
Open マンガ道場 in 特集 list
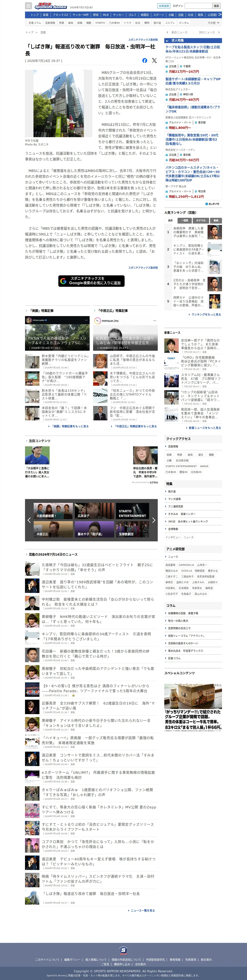(x=174, y=499)
